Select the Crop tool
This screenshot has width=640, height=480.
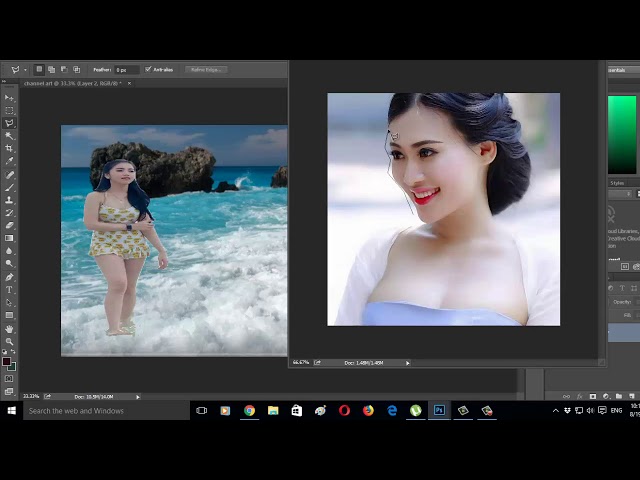9,149
